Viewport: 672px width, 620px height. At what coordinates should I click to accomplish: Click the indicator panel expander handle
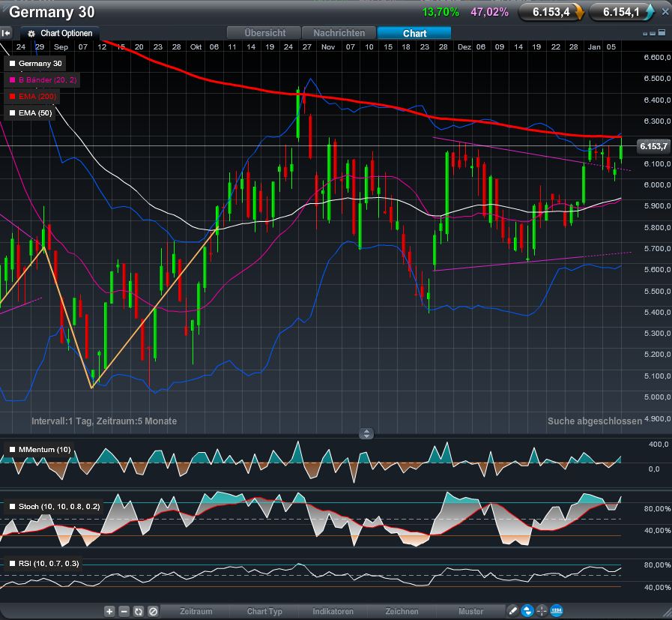coord(366,433)
